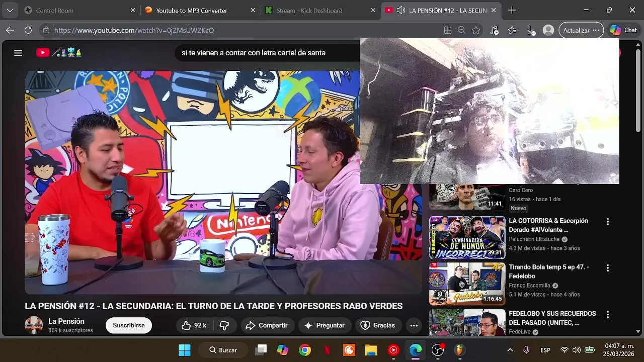Open Google Chrome from the taskbar

pyautogui.click(x=305, y=350)
